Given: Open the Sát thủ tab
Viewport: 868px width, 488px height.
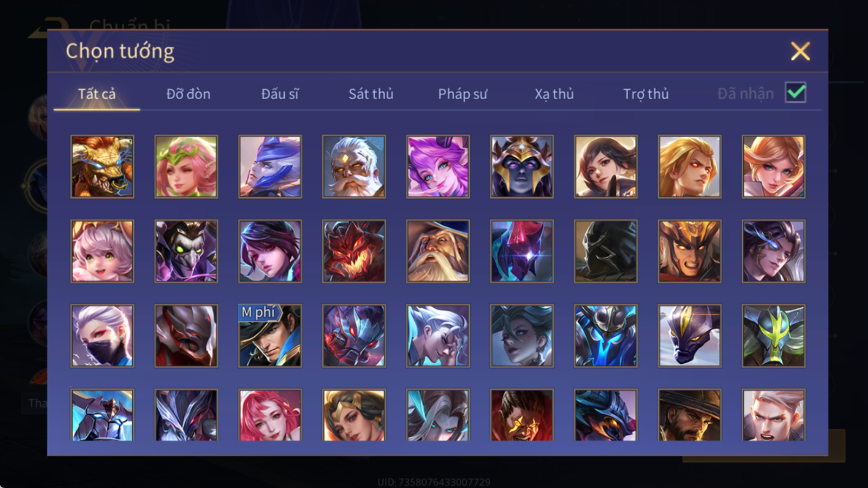Looking at the screenshot, I should coord(370,94).
